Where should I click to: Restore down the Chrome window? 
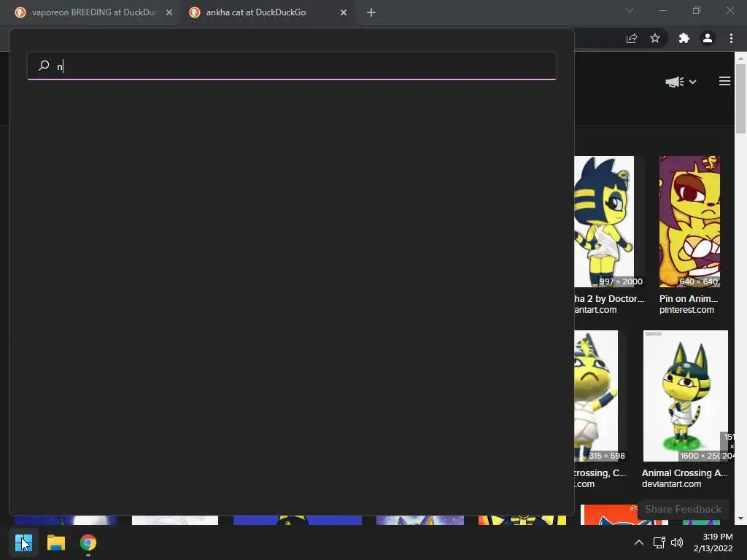(x=697, y=10)
